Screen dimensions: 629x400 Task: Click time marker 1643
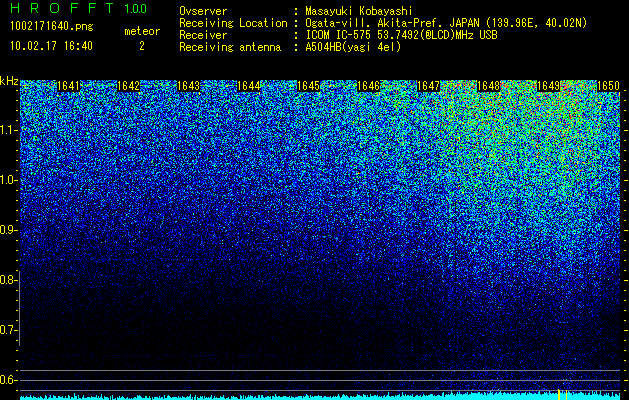pyautogui.click(x=189, y=86)
